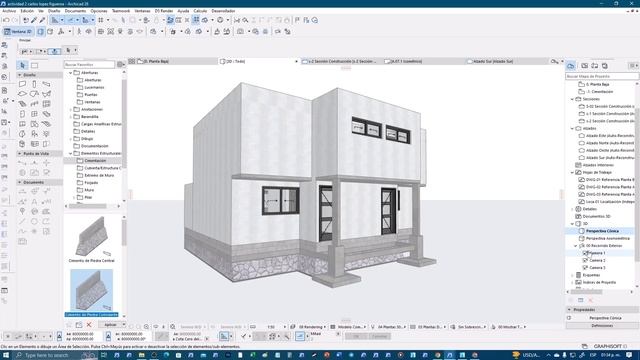The width and height of the screenshot is (640, 360).
Task: Select Camera 2 in the navigator
Action: click(597, 260)
